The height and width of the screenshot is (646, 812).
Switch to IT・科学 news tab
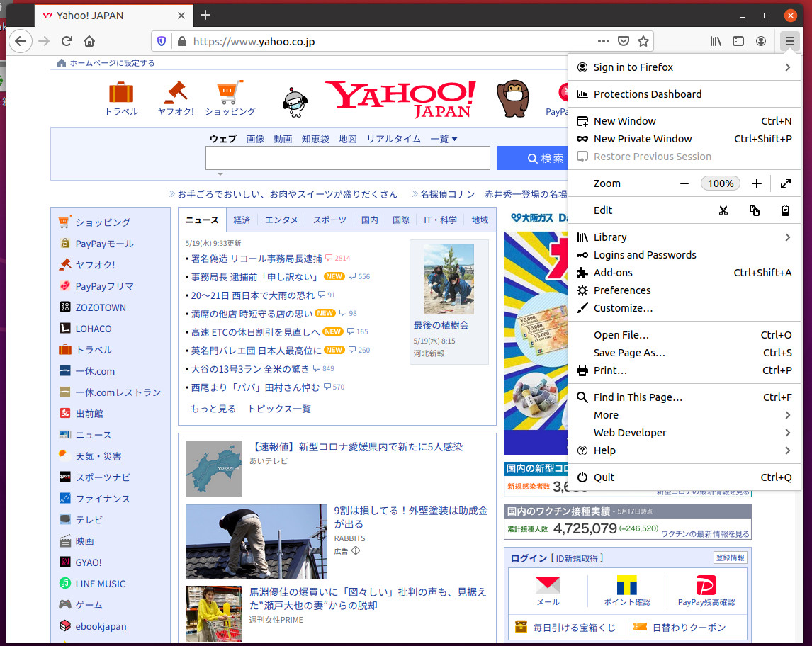440,220
